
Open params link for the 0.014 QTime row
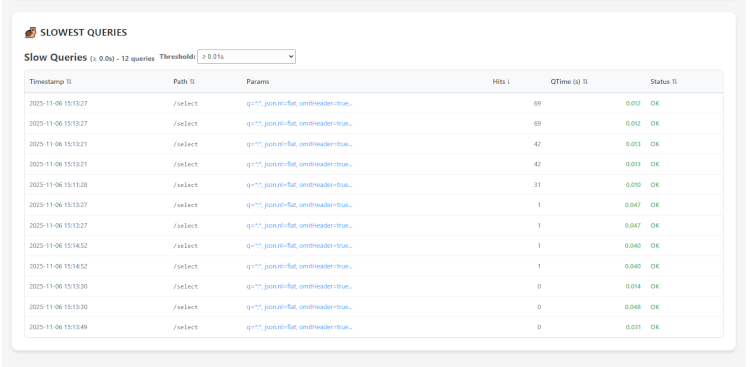coord(299,287)
